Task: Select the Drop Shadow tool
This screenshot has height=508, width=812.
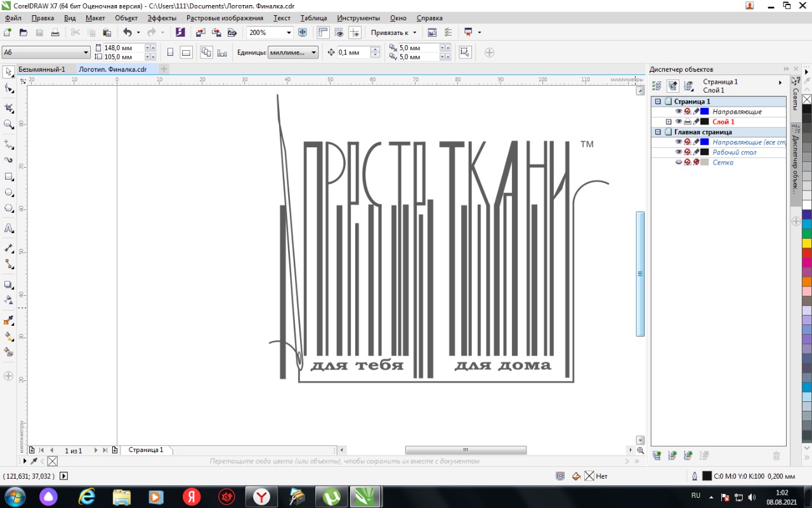Action: 9,284
